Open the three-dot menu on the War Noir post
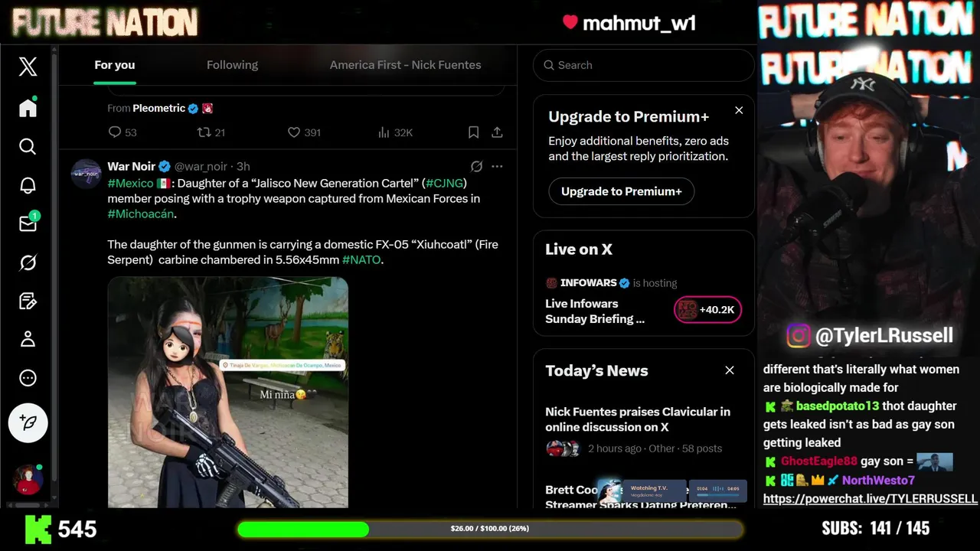 pyautogui.click(x=497, y=166)
